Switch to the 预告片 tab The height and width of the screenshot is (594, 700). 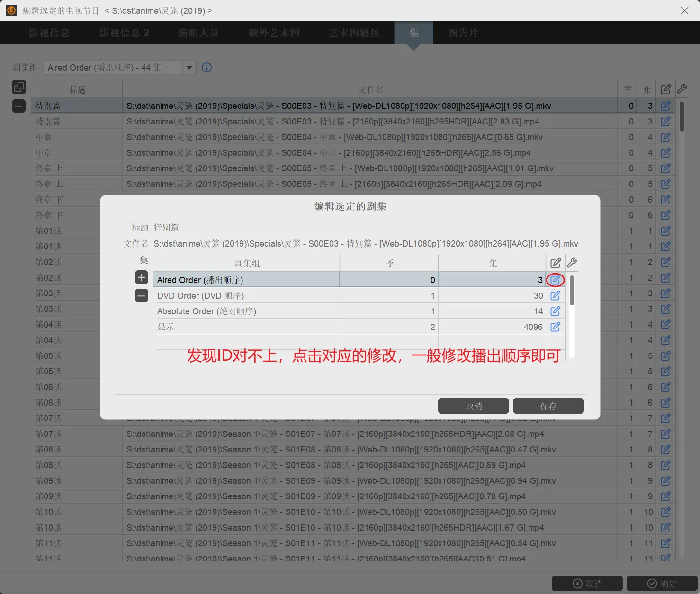coord(463,33)
